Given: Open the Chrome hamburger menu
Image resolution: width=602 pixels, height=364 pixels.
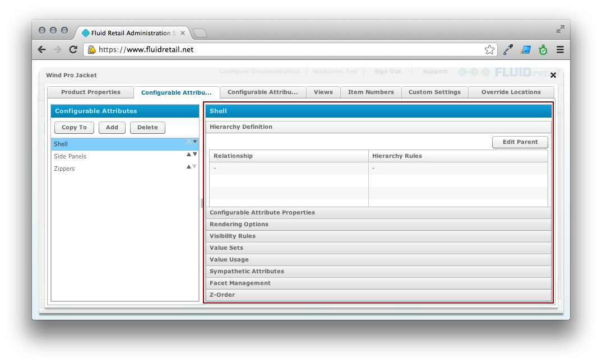Looking at the screenshot, I should point(559,49).
